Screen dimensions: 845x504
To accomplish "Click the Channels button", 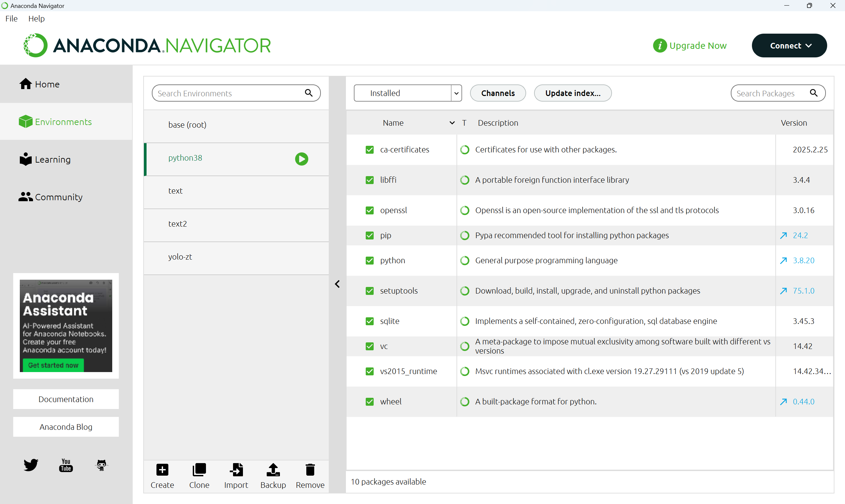I will 498,93.
